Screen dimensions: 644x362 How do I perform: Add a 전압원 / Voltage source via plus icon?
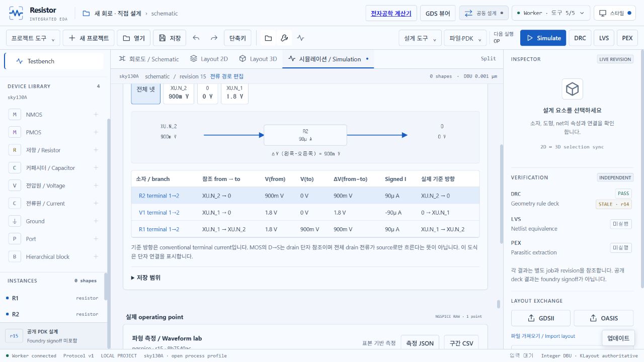pyautogui.click(x=96, y=186)
